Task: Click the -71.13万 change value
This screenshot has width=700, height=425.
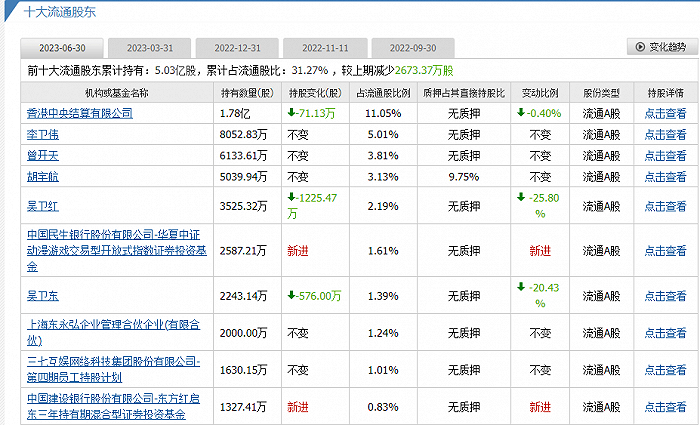Action: (x=312, y=113)
